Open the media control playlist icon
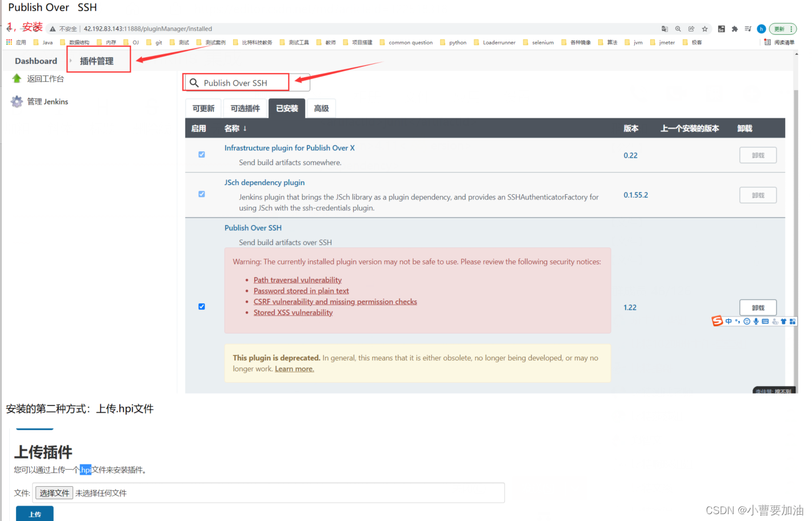 [x=748, y=29]
